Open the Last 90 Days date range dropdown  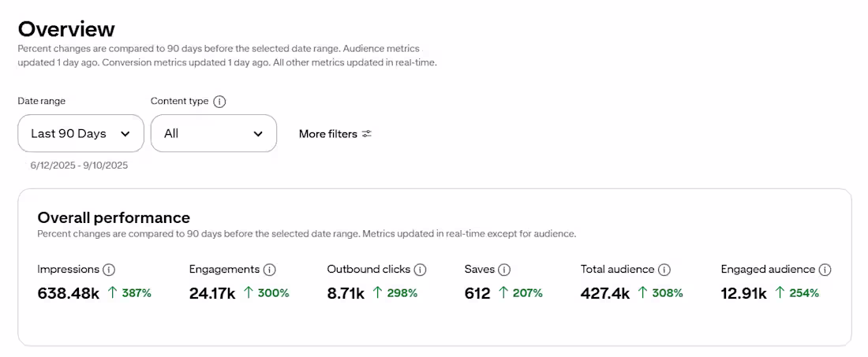click(x=80, y=134)
